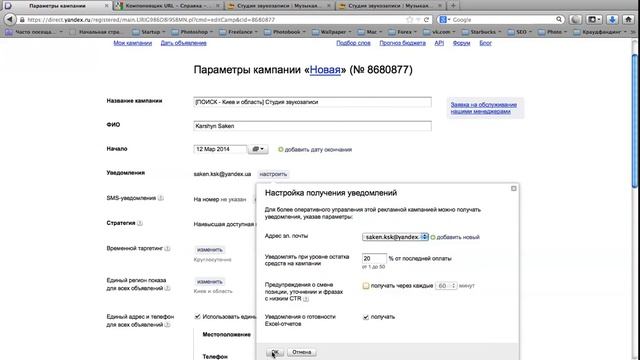Image resolution: width=640 pixels, height=360 pixels.
Task: Click the lock icon in the address bar
Action: coord(22,20)
